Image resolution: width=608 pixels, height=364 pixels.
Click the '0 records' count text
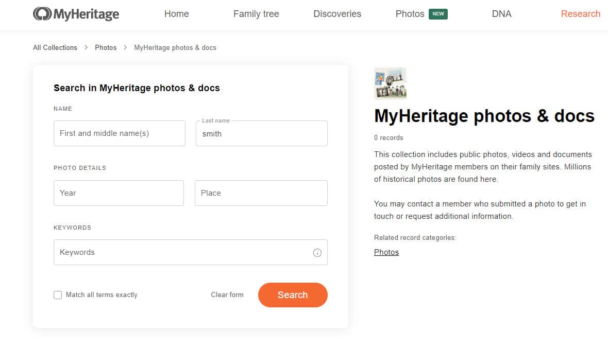pyautogui.click(x=389, y=137)
